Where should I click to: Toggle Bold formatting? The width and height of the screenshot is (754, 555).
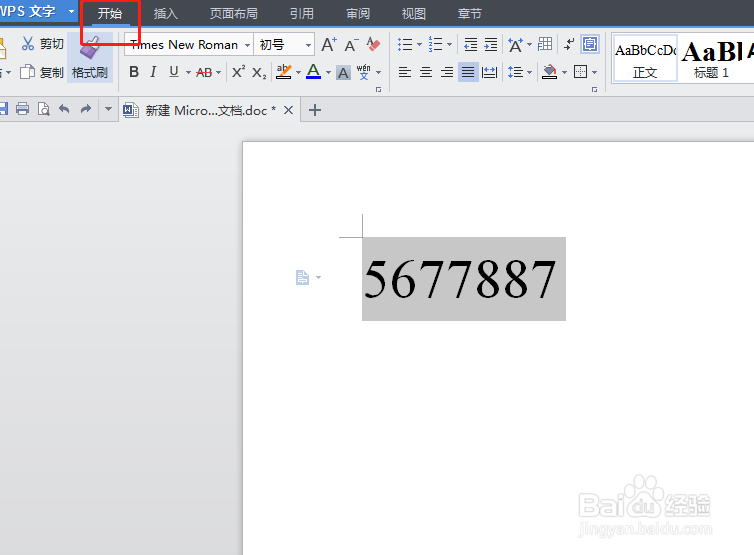click(134, 72)
